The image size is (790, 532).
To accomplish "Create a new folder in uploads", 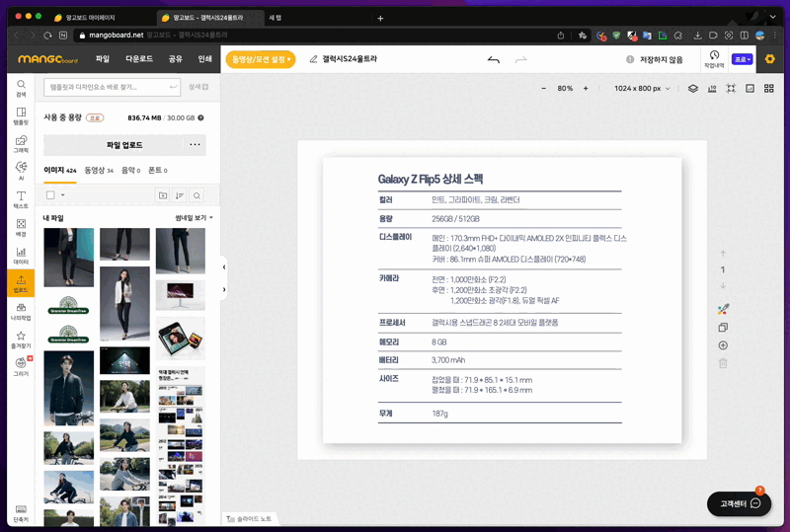I will [x=163, y=195].
